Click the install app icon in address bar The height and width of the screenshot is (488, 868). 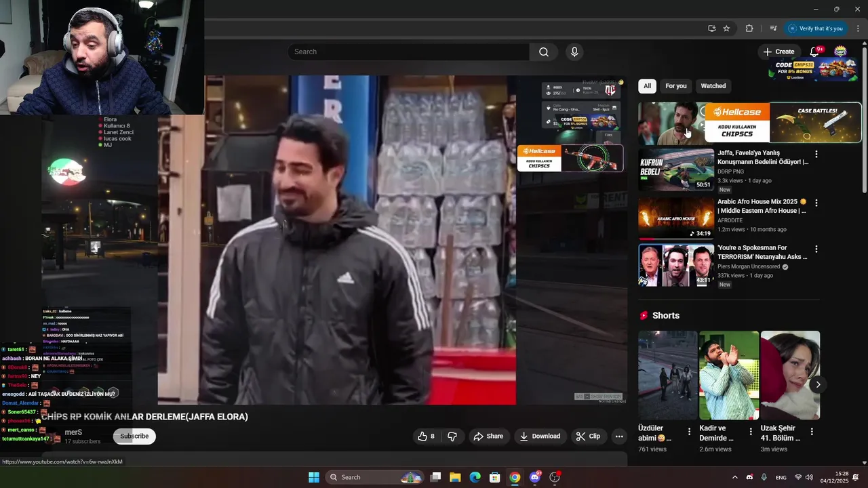pos(711,28)
